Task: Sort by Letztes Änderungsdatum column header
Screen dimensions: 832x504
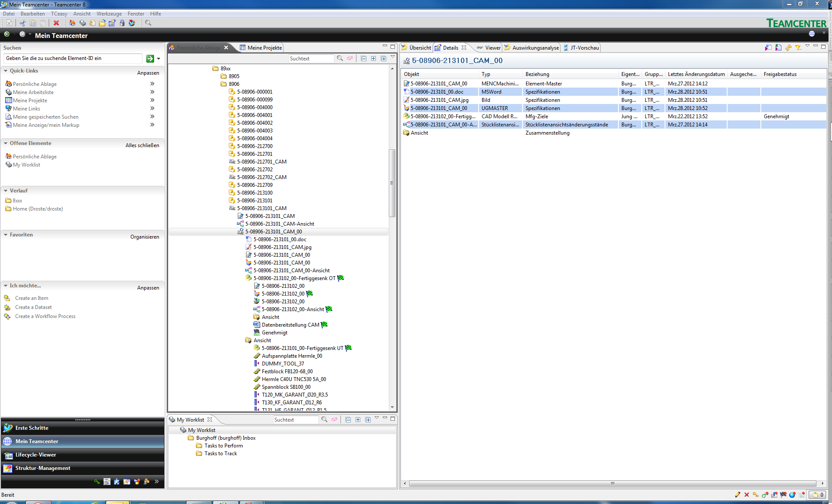Action: coord(696,74)
